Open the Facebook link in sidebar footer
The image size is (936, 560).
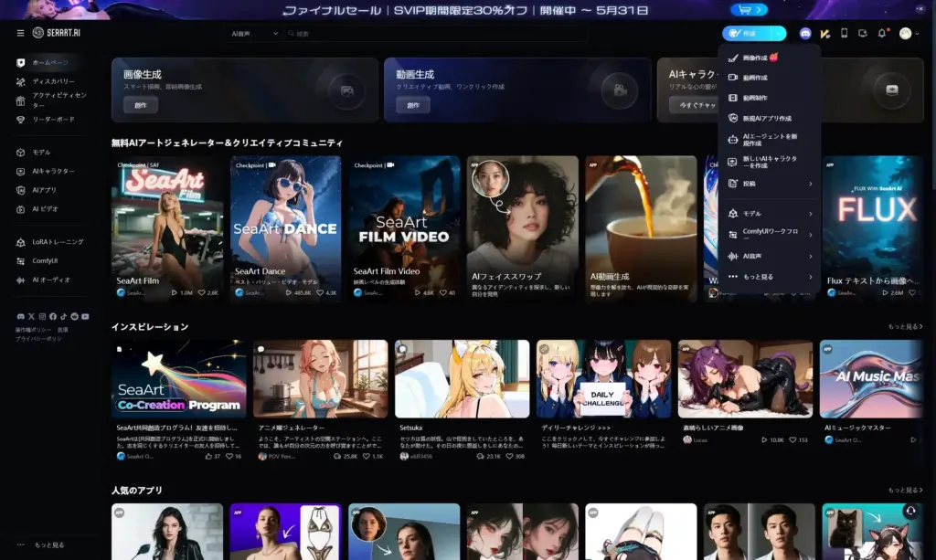coord(53,317)
